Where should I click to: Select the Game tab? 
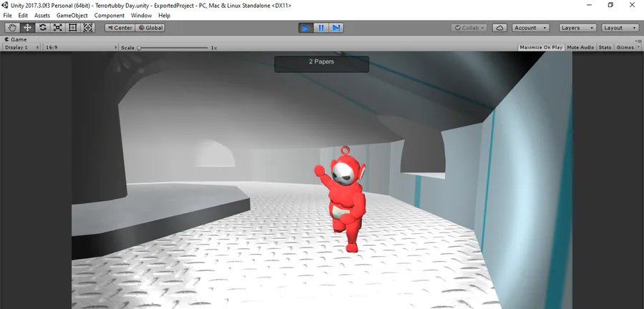[x=16, y=39]
